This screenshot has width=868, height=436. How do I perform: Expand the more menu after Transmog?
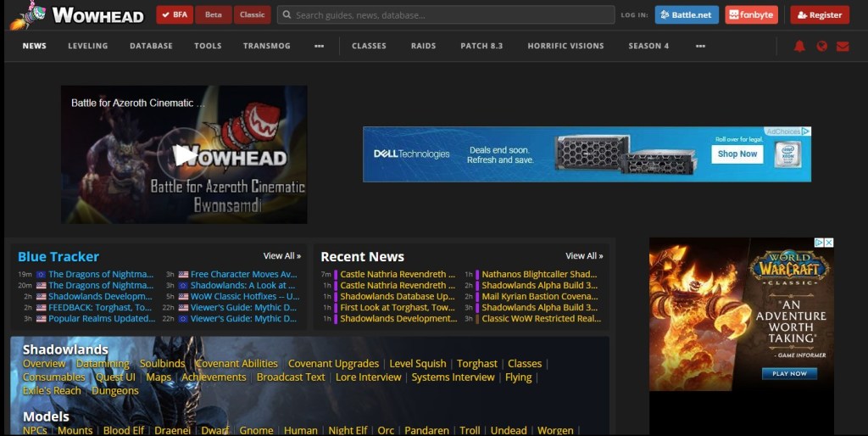tap(319, 46)
